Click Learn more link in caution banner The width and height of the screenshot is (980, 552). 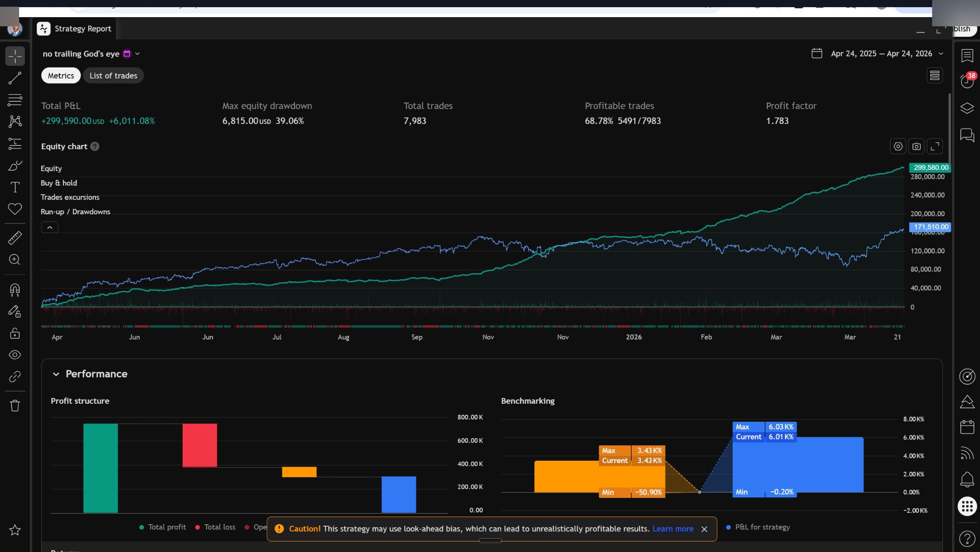point(673,529)
